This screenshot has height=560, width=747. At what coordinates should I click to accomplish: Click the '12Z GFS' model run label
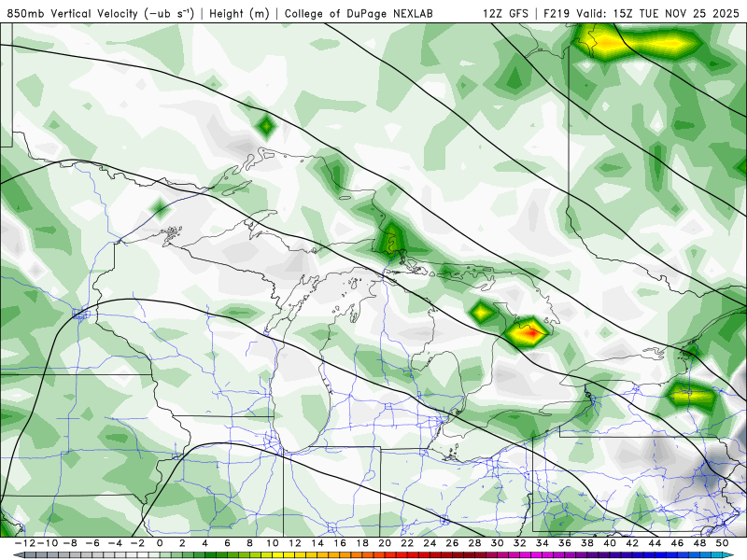pyautogui.click(x=505, y=13)
